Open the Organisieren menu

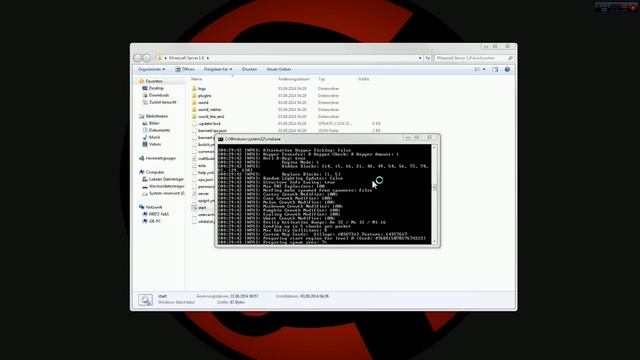(151, 69)
